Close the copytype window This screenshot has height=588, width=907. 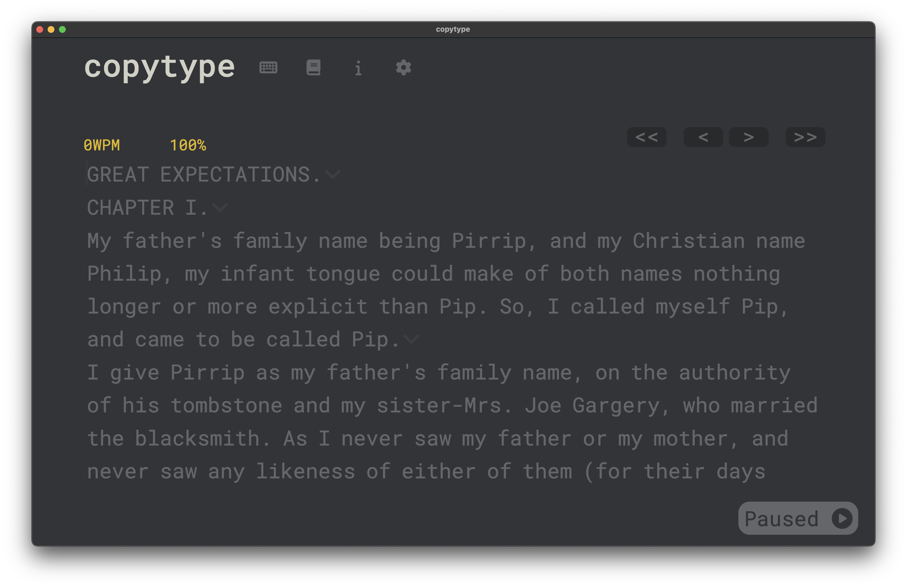click(40, 29)
